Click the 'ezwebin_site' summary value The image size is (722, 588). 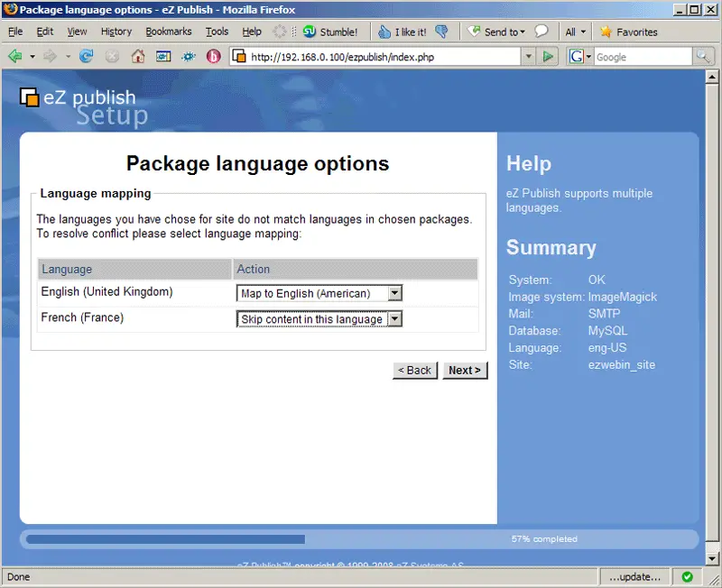coord(622,364)
